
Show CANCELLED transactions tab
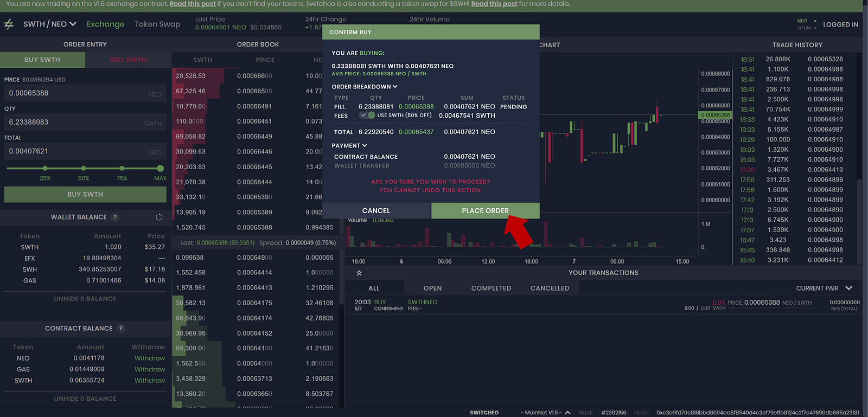550,288
